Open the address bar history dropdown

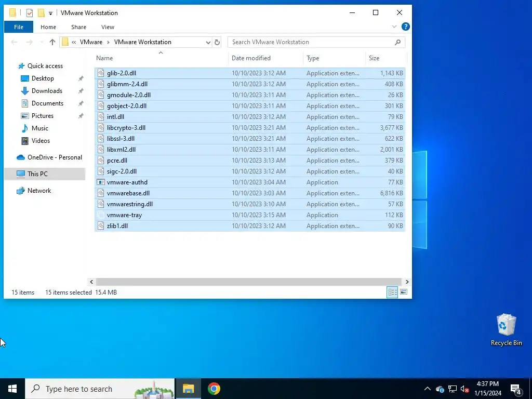208,42
